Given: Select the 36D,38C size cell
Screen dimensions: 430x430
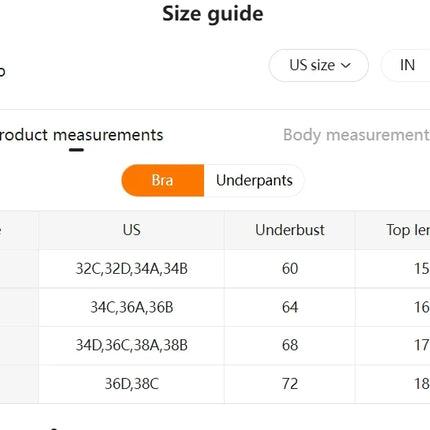Looking at the screenshot, I should click(x=132, y=384).
